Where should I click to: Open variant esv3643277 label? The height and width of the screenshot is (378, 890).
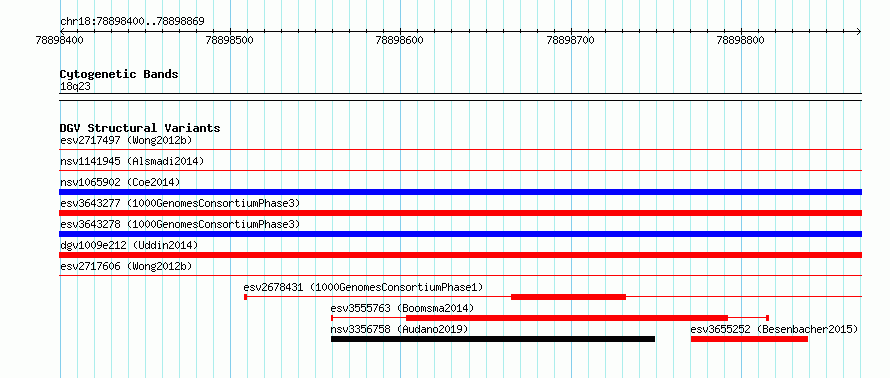click(x=179, y=203)
